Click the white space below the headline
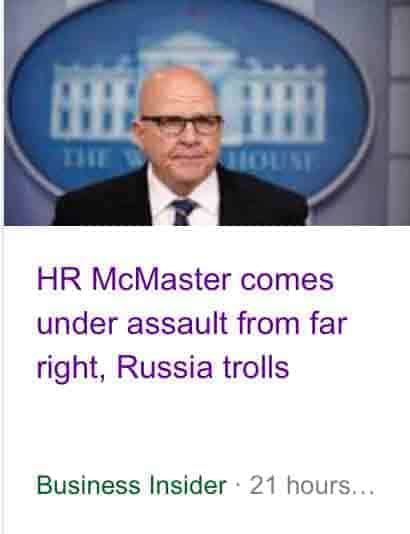The image size is (410, 534). point(204,426)
